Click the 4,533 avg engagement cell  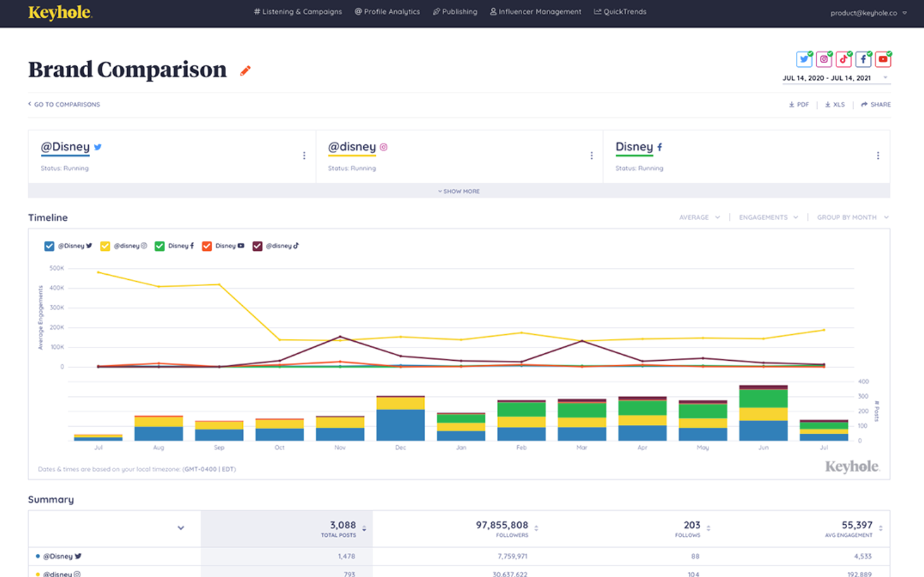[863, 556]
